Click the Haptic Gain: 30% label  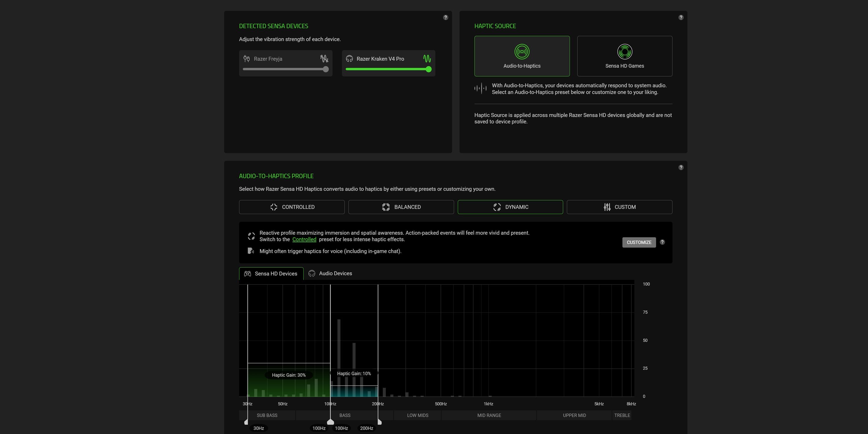point(289,375)
